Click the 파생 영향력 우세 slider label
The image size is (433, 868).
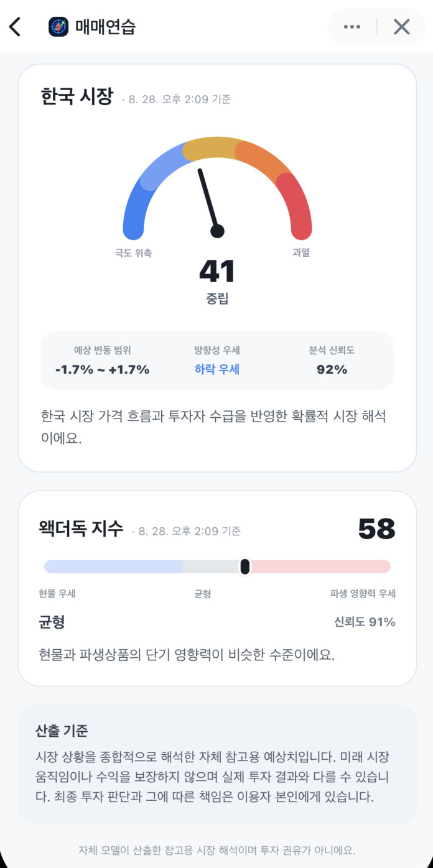click(363, 594)
